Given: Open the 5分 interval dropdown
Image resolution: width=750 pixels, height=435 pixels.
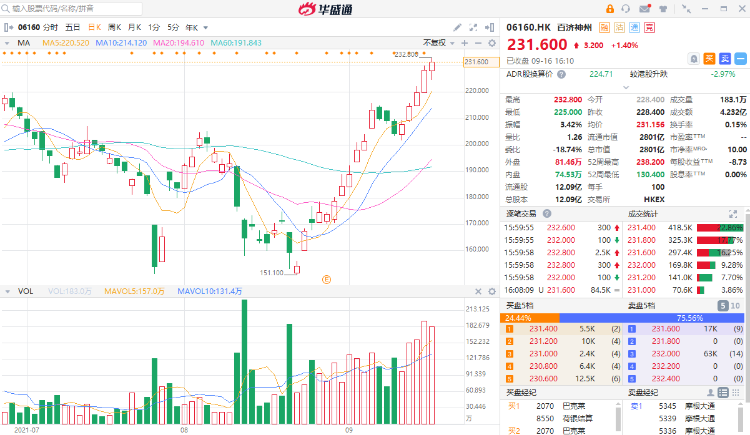Looking at the screenshot, I should [175, 27].
